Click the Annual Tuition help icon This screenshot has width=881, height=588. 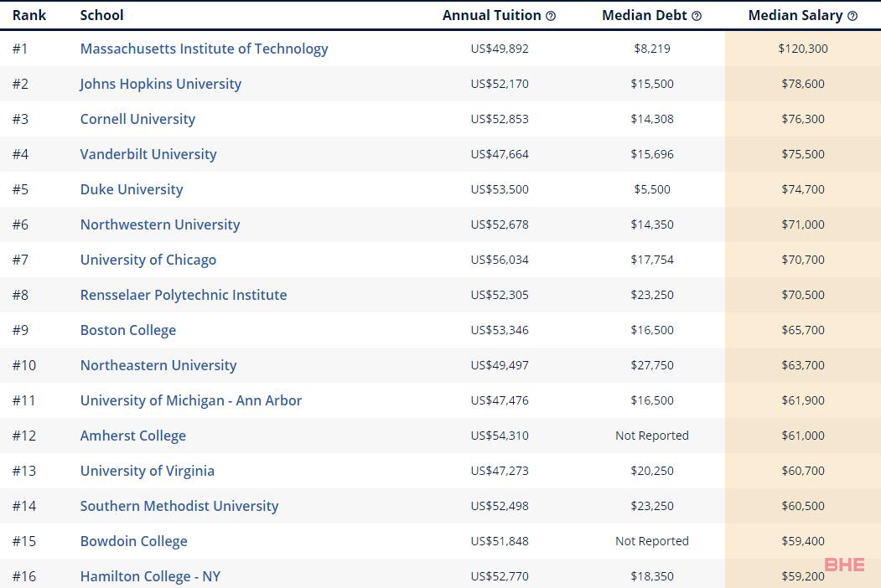(x=551, y=16)
